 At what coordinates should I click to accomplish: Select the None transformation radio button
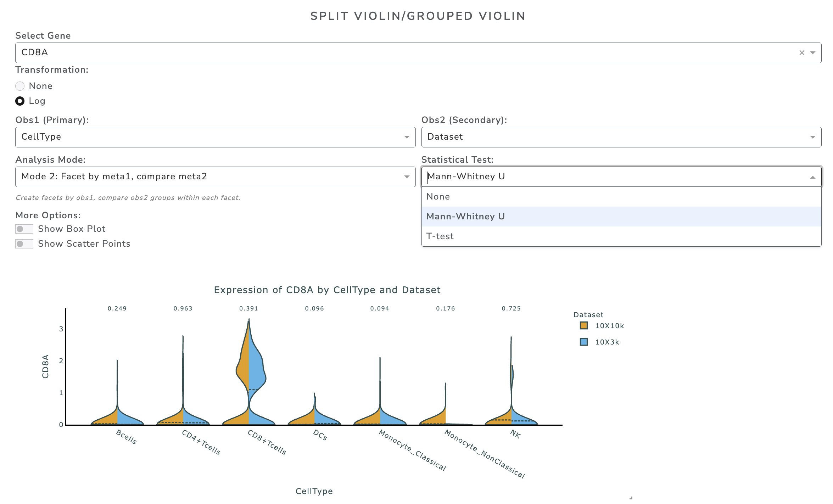click(x=20, y=86)
